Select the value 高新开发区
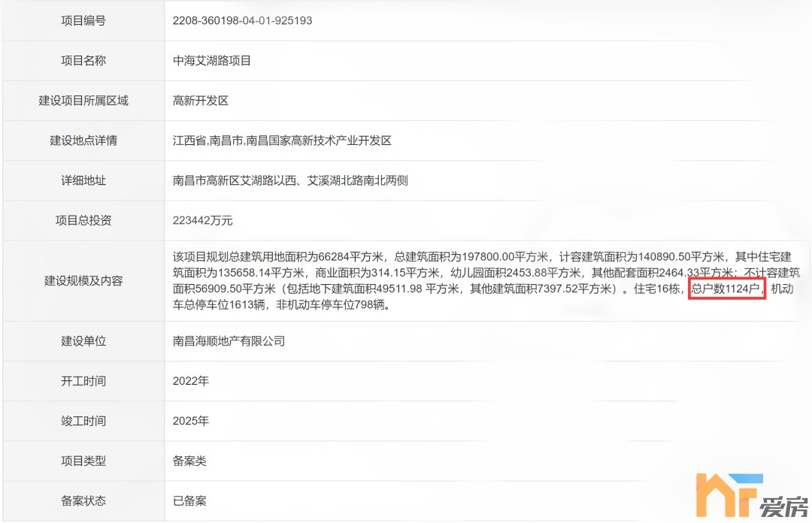Viewport: 812px width, 523px height. pyautogui.click(x=201, y=101)
